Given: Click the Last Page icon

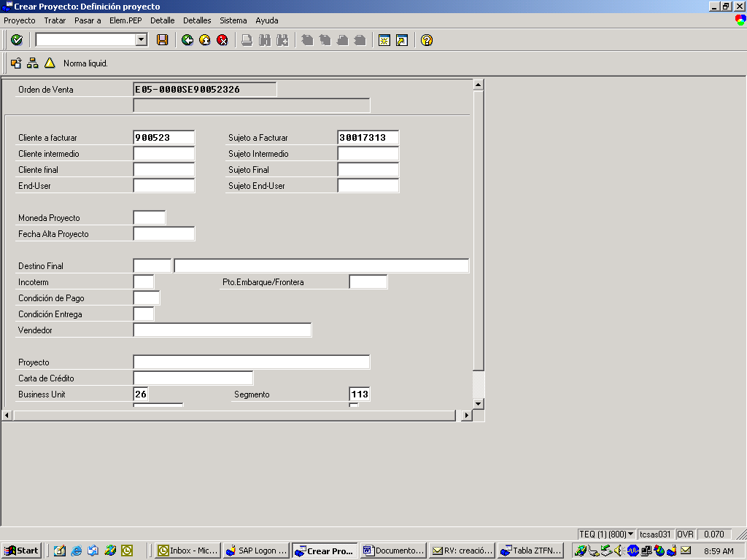Looking at the screenshot, I should coord(360,40).
